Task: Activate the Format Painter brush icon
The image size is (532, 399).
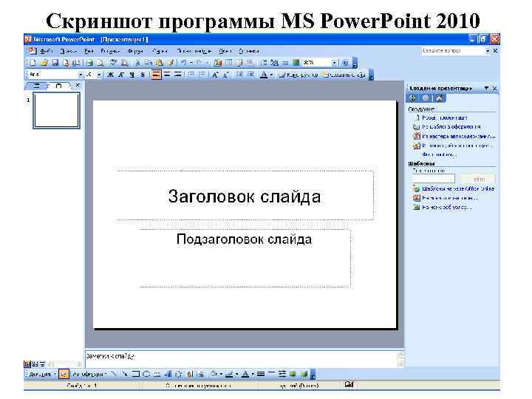Action: pyautogui.click(x=171, y=63)
